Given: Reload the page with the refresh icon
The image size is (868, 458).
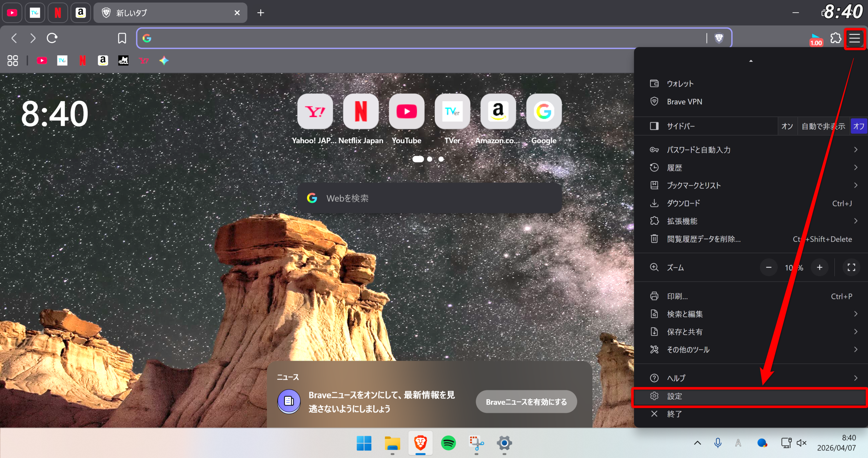Looking at the screenshot, I should (x=52, y=38).
